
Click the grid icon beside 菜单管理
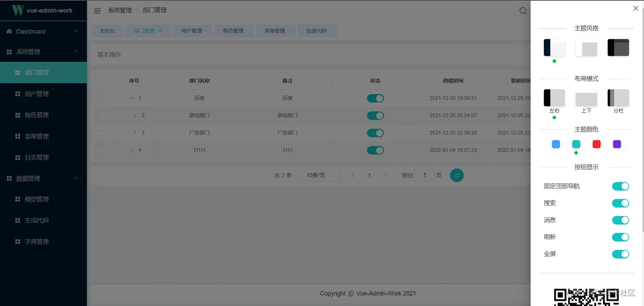[x=18, y=136]
